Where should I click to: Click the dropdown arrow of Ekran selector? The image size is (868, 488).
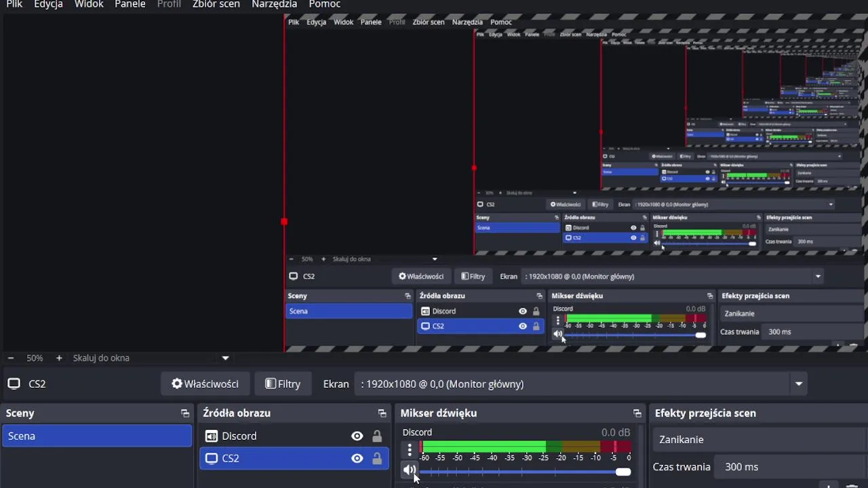(799, 384)
